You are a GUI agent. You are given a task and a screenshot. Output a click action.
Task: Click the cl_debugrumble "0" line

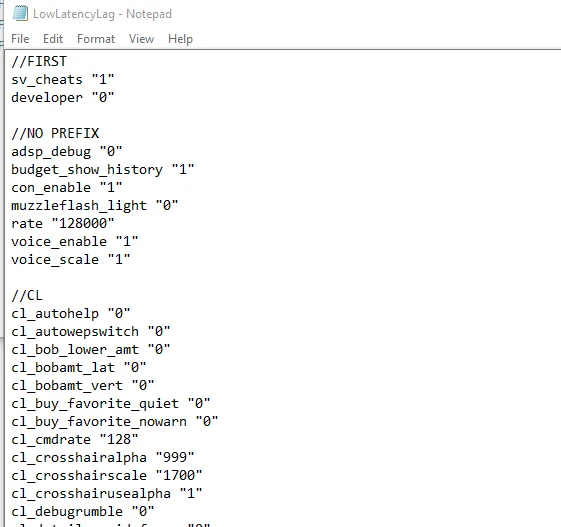(83, 512)
